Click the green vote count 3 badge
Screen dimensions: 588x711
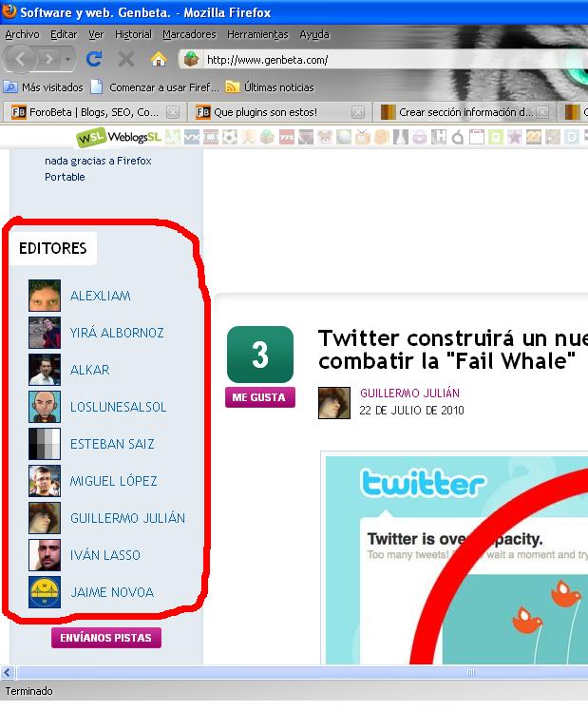(260, 355)
